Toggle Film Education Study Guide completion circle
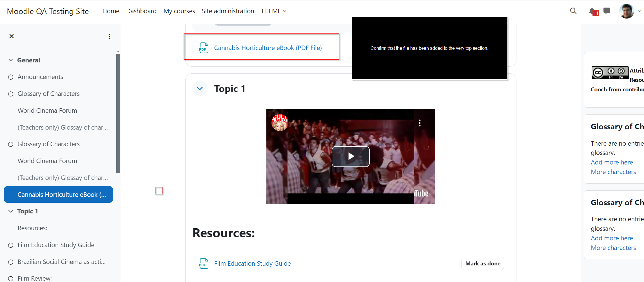644x282 pixels. [11, 245]
